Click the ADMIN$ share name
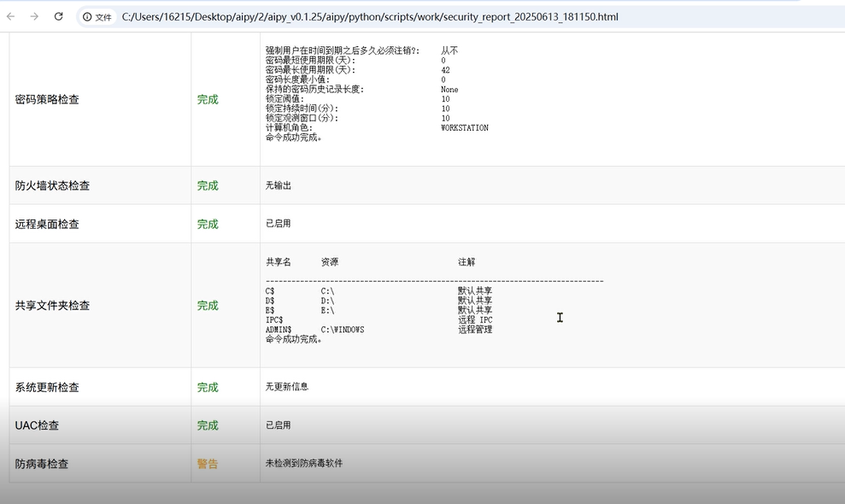 [279, 330]
